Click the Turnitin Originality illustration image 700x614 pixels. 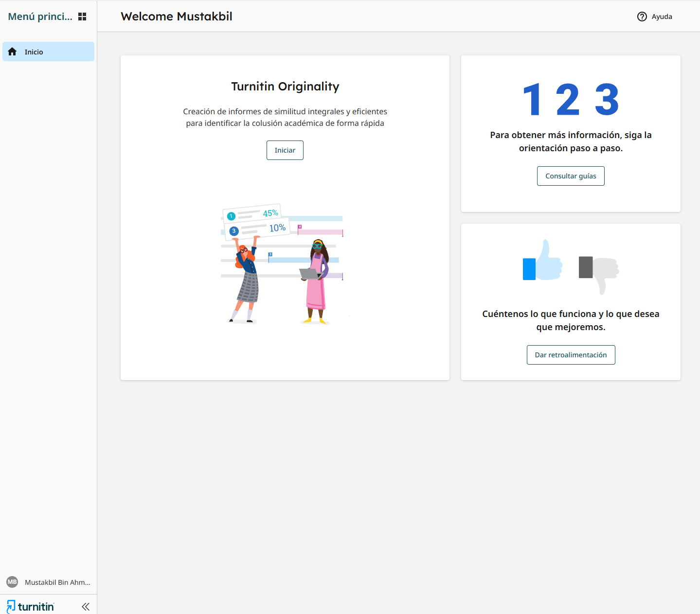pyautogui.click(x=285, y=263)
